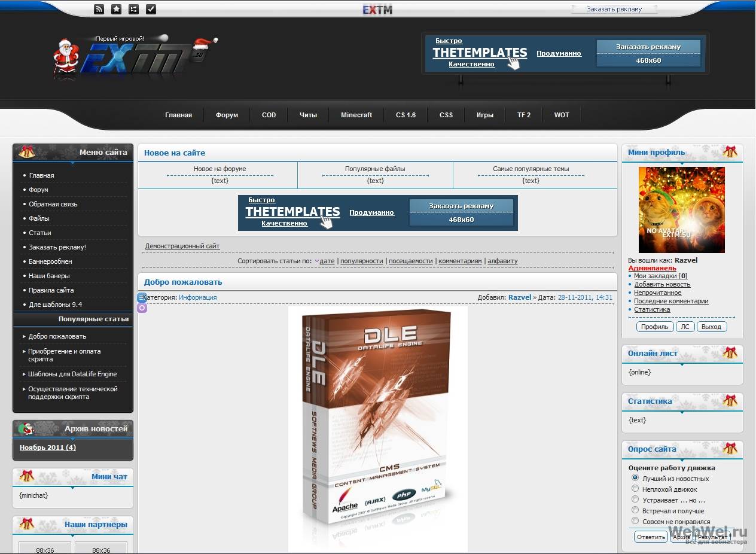Click the RSS feed icon in top bar
The image size is (756, 554).
(x=99, y=9)
